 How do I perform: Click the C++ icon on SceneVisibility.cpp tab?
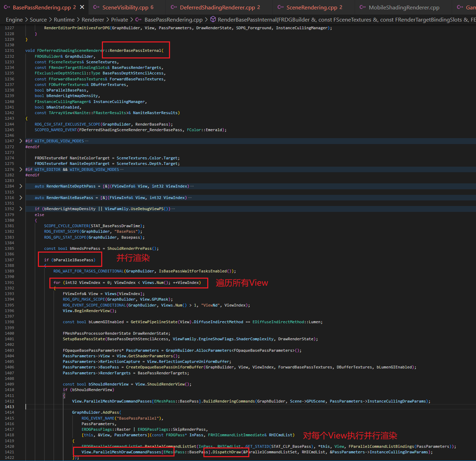(x=96, y=7)
